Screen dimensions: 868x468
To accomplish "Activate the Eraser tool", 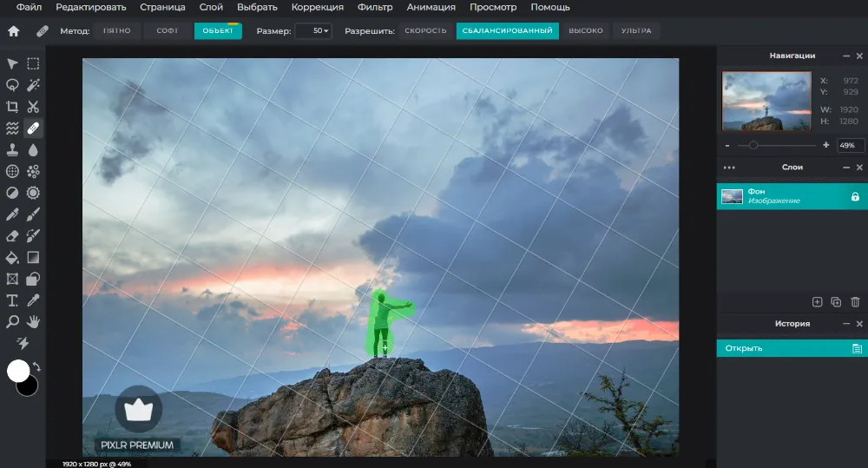I will 12,235.
